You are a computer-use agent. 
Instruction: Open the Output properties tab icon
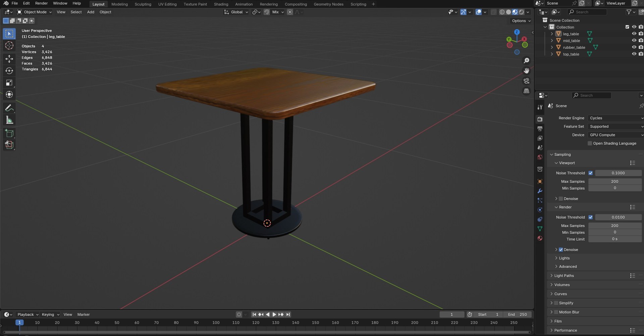540,129
